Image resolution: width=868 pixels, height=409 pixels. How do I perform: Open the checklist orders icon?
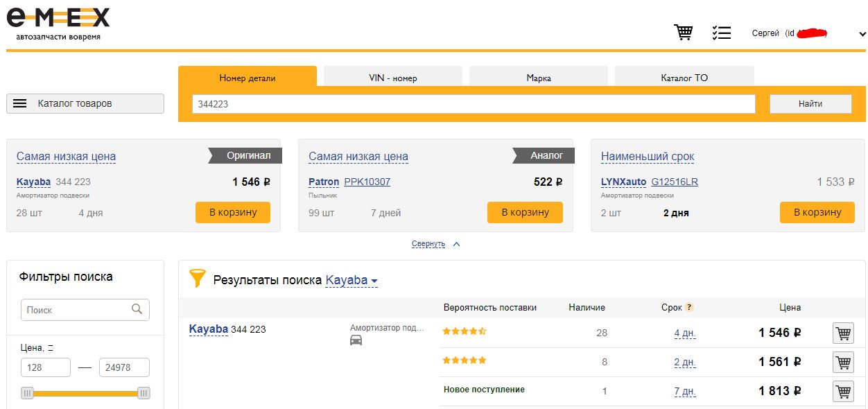click(721, 33)
